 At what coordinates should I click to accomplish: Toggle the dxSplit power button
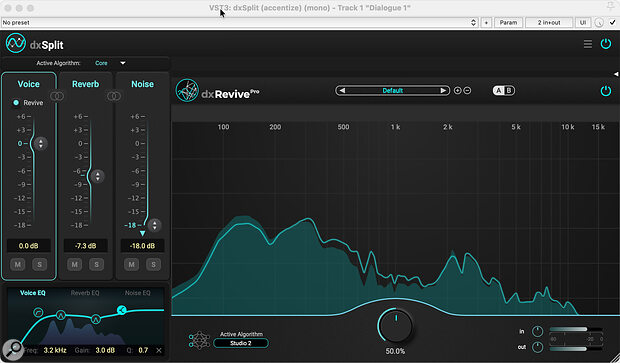pos(606,43)
